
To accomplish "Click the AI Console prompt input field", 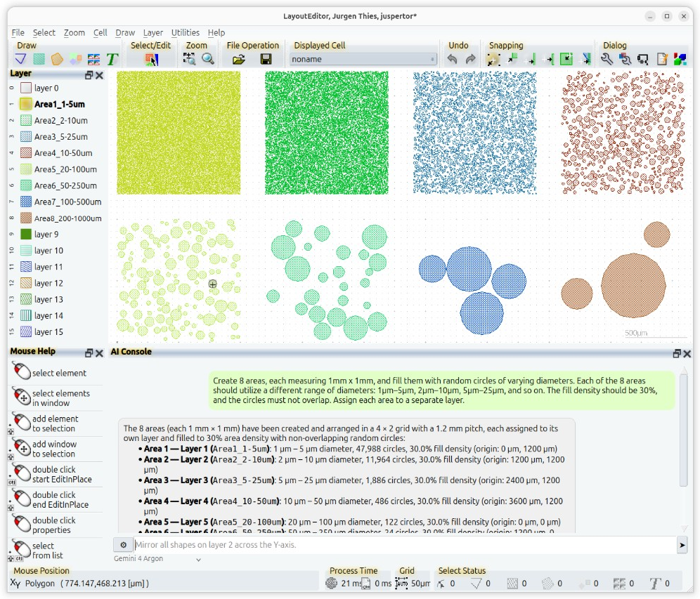I will [x=404, y=545].
